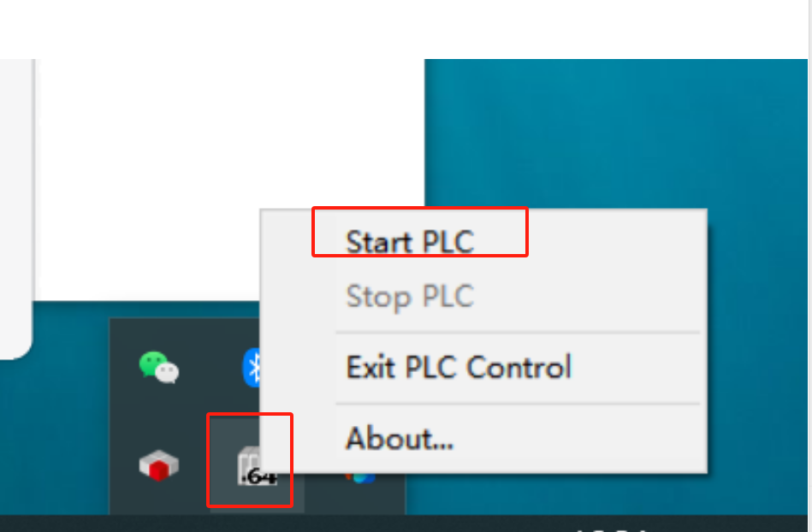Image resolution: width=812 pixels, height=532 pixels.
Task: Click the separator line above Exit PLC Control
Action: [518, 332]
